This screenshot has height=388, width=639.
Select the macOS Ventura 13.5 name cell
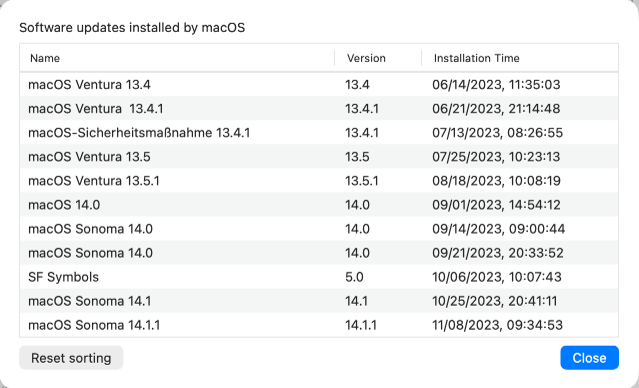[89, 157]
